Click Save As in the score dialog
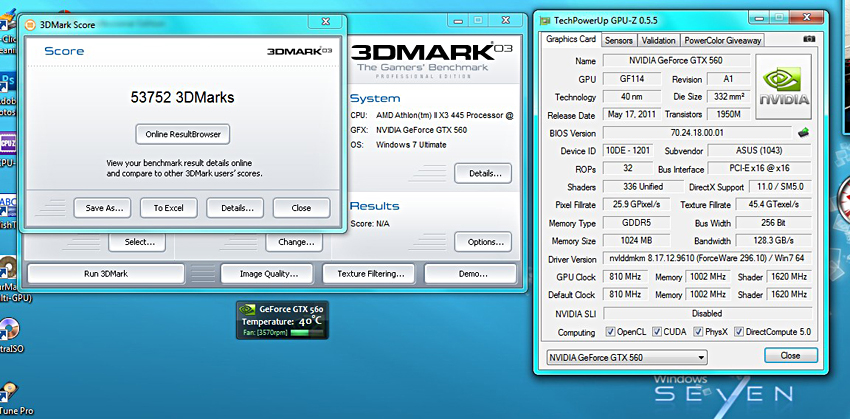Viewport: 850px width, 419px height. point(102,208)
